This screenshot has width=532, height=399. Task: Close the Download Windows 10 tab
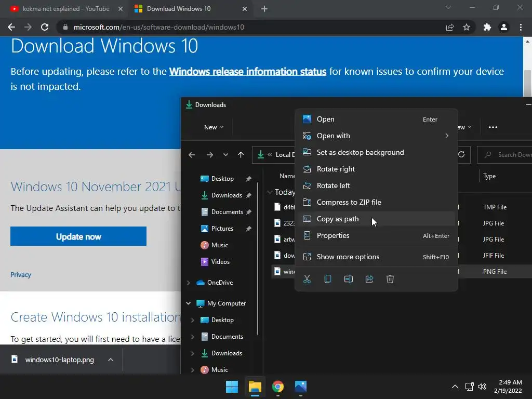click(x=245, y=9)
